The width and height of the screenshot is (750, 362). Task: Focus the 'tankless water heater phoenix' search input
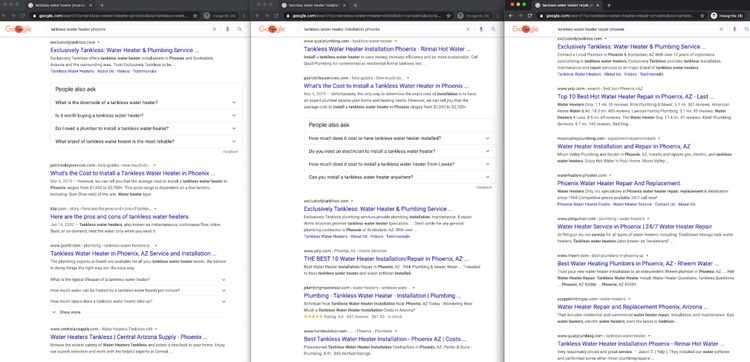point(129,29)
